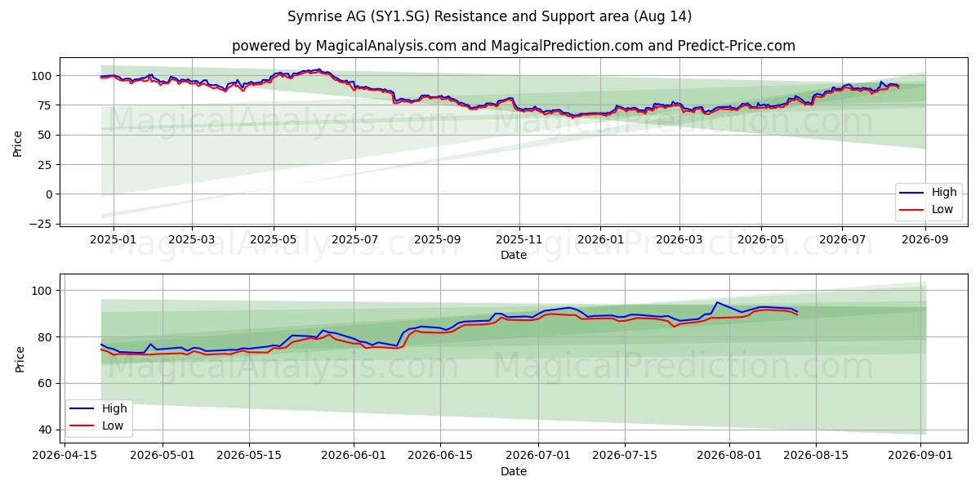This screenshot has width=980, height=490.
Task: Click the '60' price tick on the bottom chart
Action: 46,383
